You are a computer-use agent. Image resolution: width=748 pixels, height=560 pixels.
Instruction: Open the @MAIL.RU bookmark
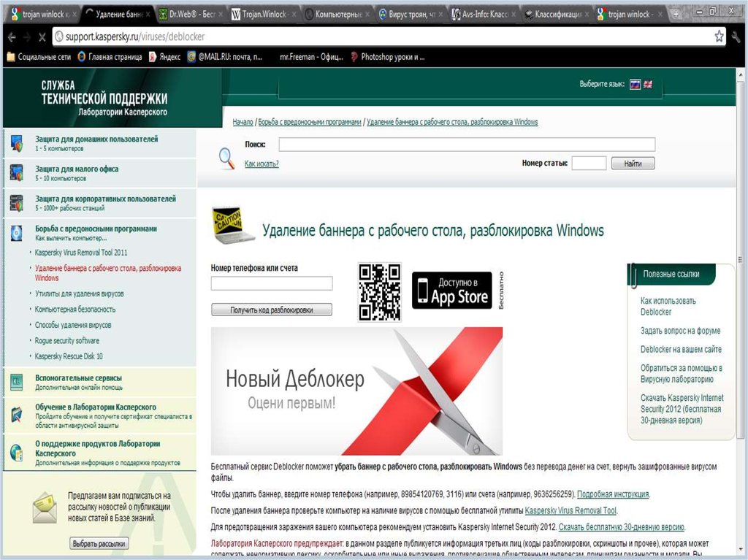pos(225,57)
